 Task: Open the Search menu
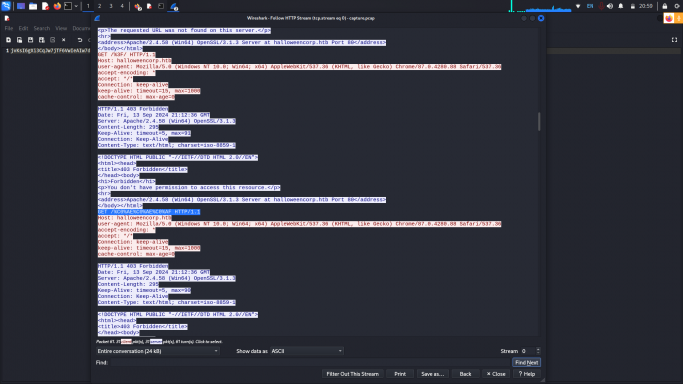click(x=42, y=28)
